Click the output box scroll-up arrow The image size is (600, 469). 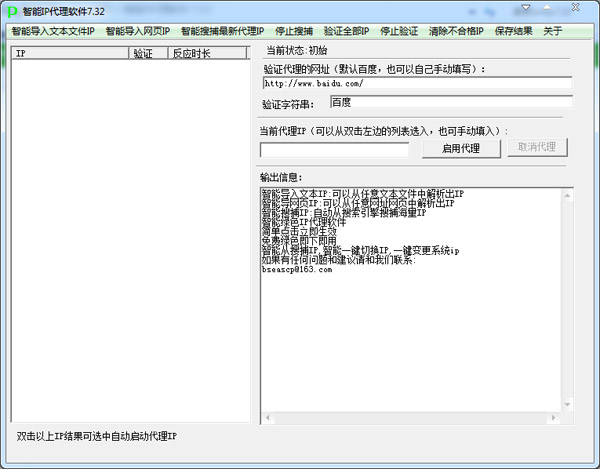click(567, 196)
